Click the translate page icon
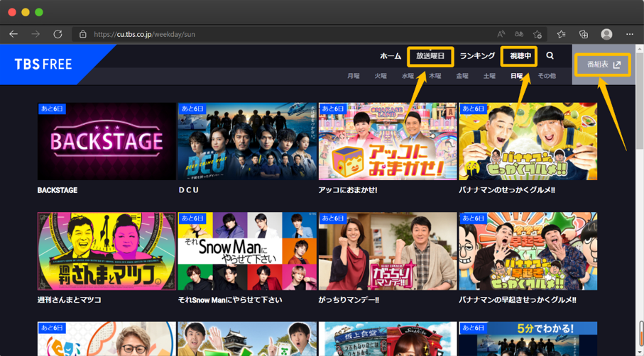This screenshot has width=644, height=356. [519, 35]
